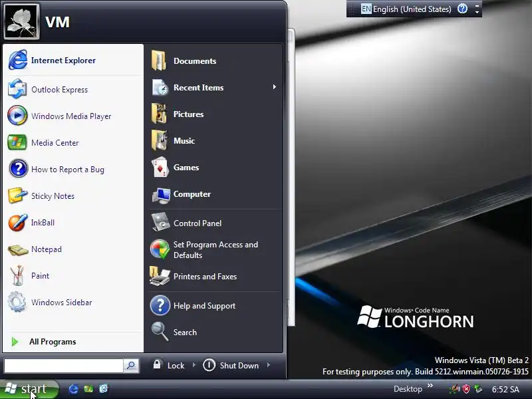Viewport: 532px width, 399px height.
Task: Open Search magnifier icon in Start menu
Action: pos(160,331)
